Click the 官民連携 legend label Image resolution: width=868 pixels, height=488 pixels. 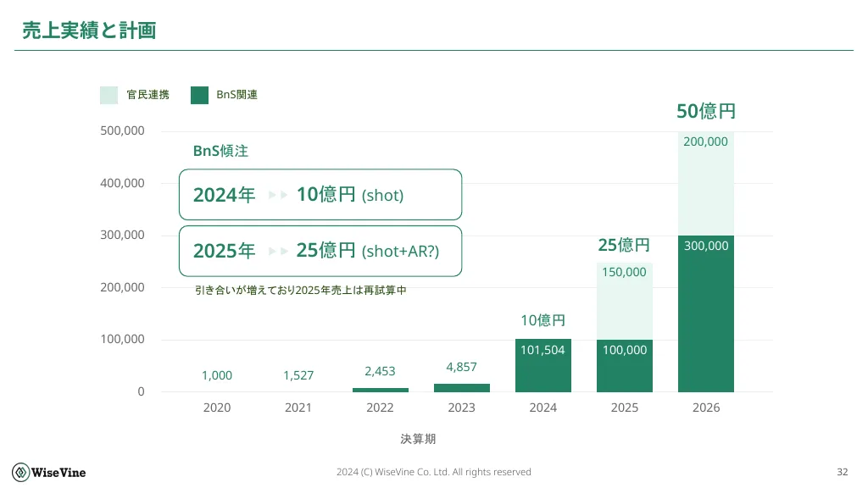147,95
